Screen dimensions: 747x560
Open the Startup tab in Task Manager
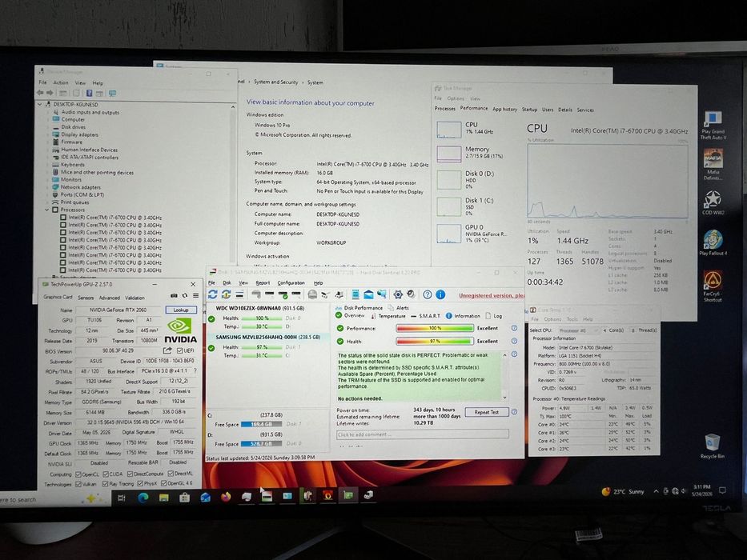[x=529, y=110]
